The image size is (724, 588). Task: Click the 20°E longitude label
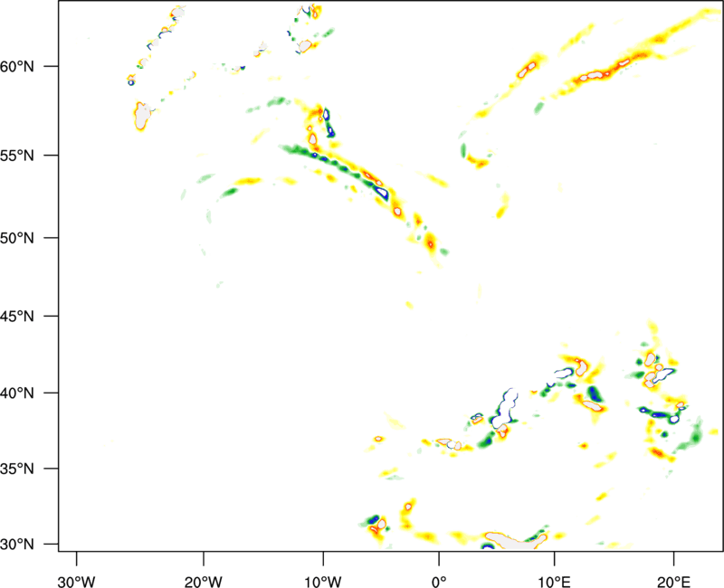pyautogui.click(x=673, y=567)
